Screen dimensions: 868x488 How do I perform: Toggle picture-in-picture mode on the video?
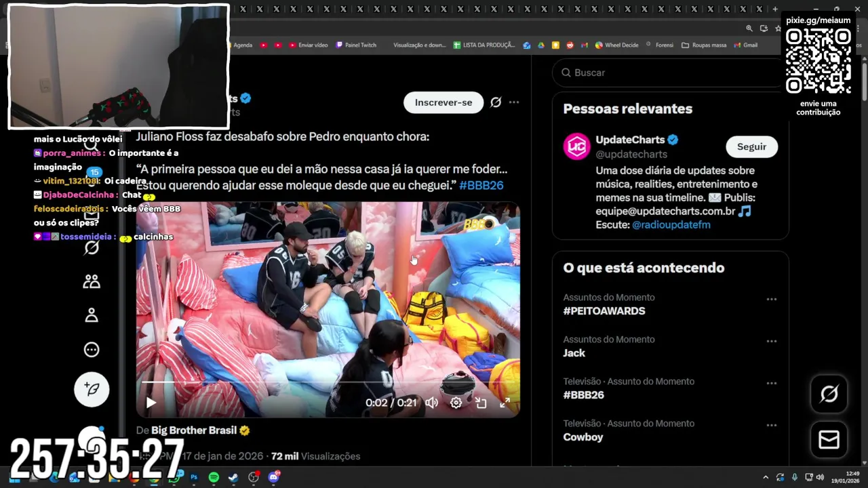481,403
